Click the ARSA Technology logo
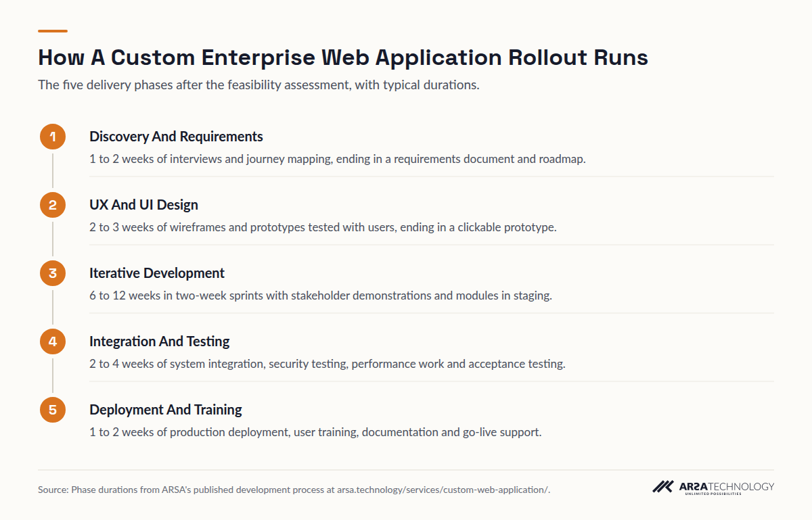Image resolution: width=812 pixels, height=520 pixels. coord(713,488)
